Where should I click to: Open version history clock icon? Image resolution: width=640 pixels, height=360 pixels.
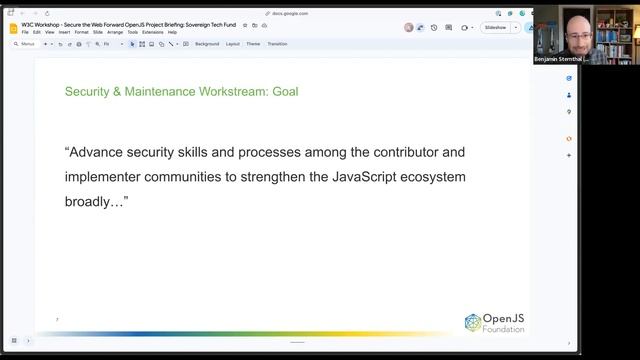pyautogui.click(x=434, y=28)
